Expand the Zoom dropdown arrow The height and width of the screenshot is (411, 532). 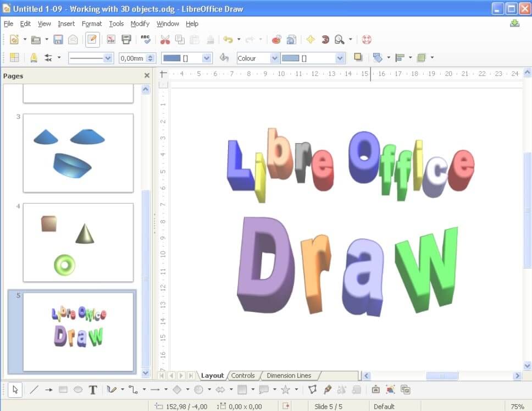coord(351,40)
